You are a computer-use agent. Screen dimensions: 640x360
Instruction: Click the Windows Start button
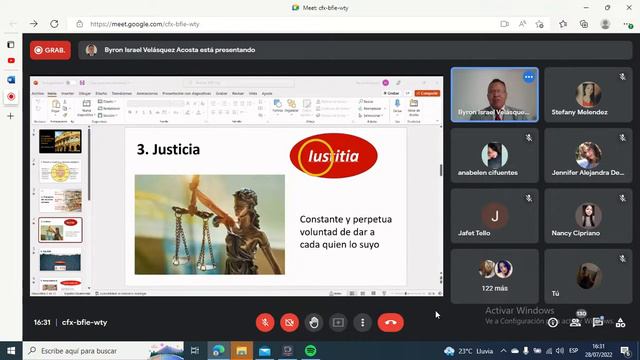point(11,351)
